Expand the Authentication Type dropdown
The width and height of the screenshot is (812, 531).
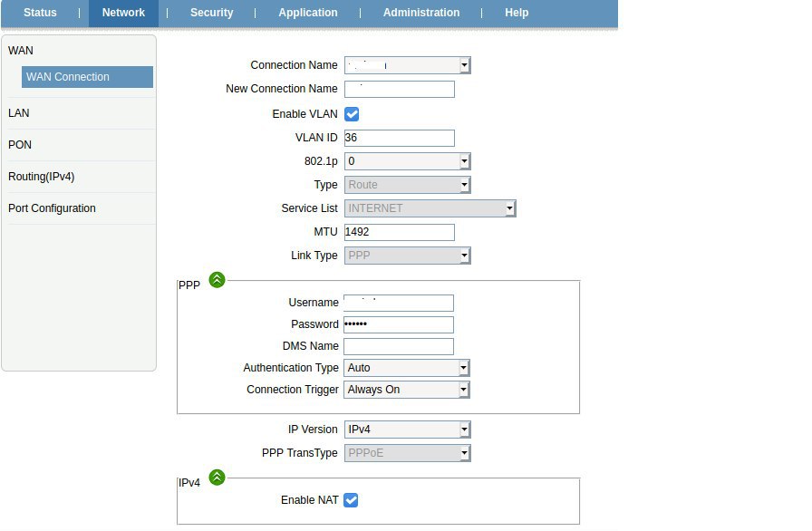(407, 368)
